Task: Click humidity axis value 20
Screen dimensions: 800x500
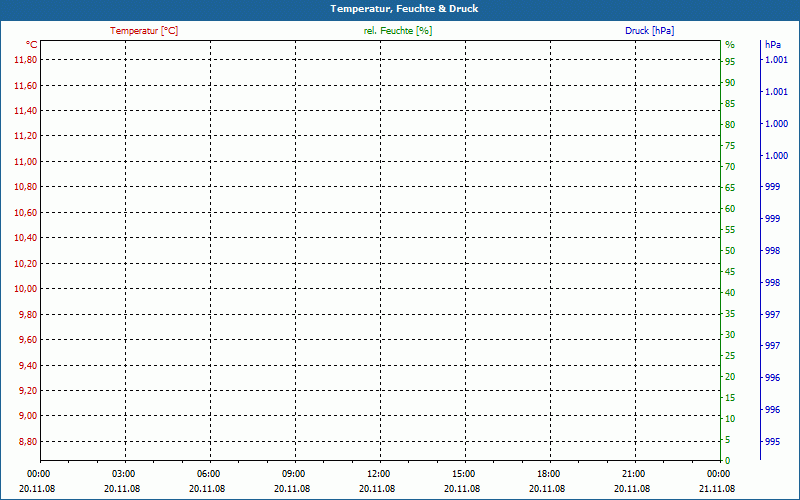Action: point(730,377)
